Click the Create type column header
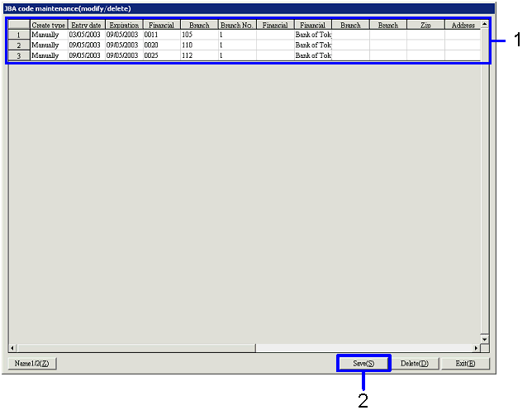The image size is (532, 415). 49,25
